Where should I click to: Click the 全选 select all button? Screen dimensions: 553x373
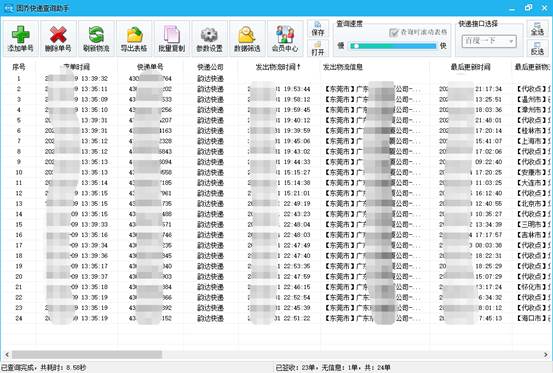pos(537,29)
